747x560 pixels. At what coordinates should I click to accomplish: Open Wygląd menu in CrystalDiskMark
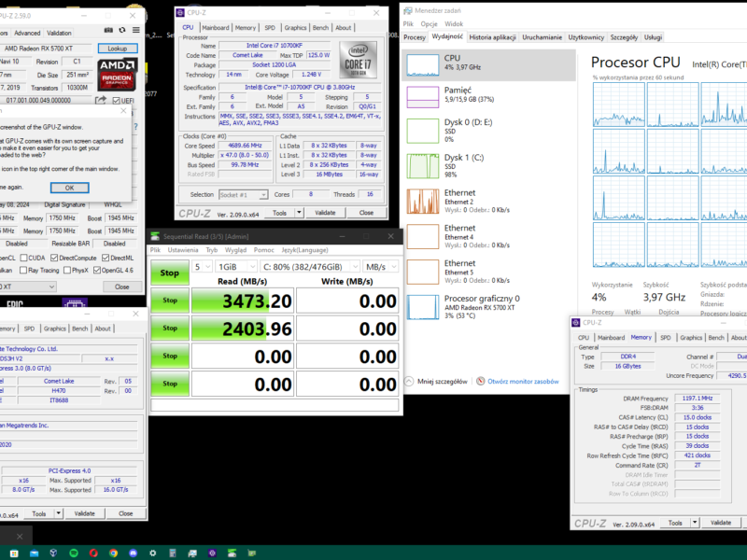236,250
